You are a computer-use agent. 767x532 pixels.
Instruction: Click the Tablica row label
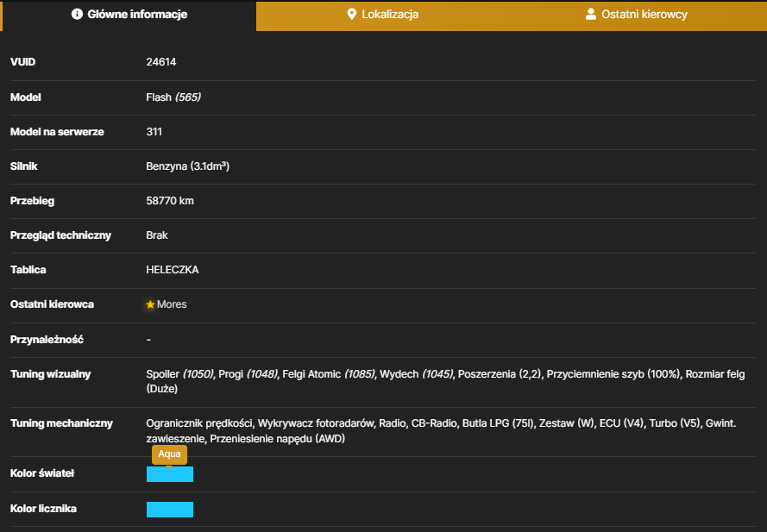pyautogui.click(x=28, y=270)
